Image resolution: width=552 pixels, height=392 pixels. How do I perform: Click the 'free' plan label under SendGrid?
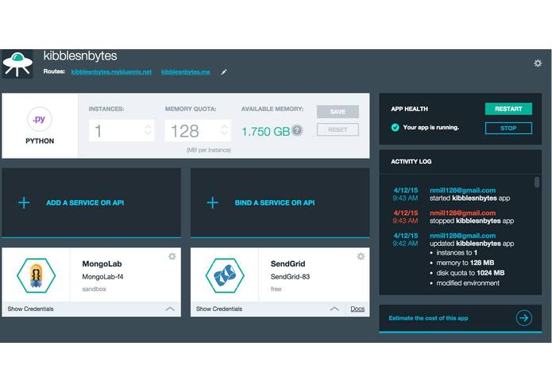pos(276,289)
